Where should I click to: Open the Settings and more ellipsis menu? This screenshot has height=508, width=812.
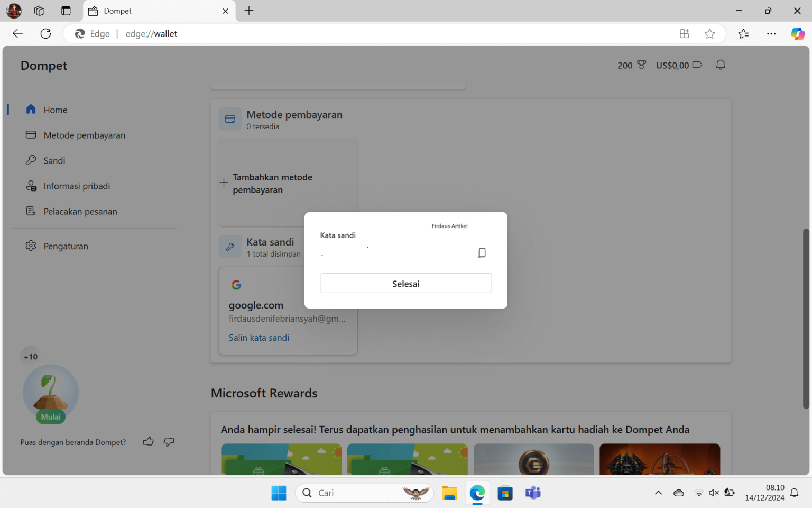(x=771, y=33)
